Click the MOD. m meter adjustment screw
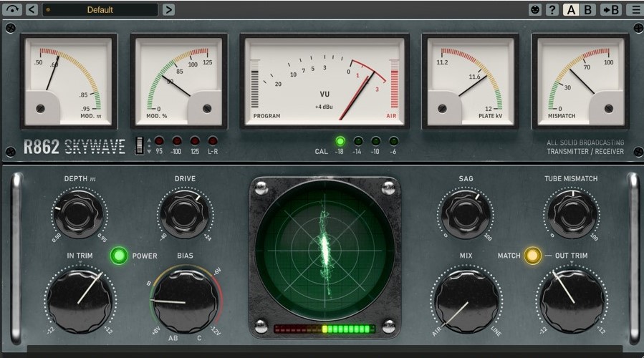Viewport: 644px width, 358px height. tap(40, 109)
